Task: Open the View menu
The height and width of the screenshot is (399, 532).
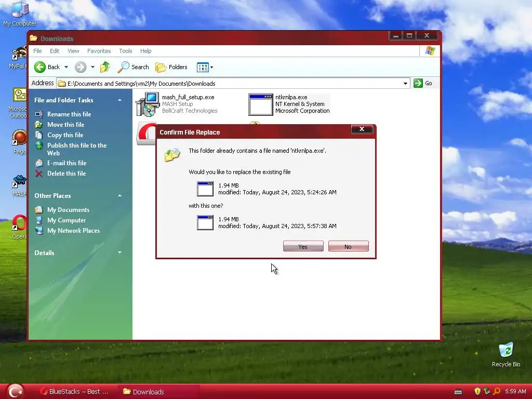Action: pos(73,51)
